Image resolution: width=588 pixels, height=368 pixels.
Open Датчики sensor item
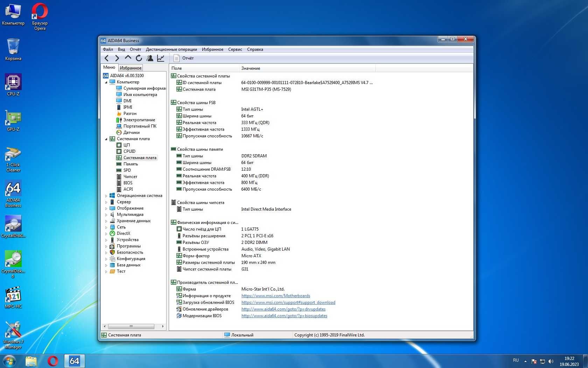131,132
